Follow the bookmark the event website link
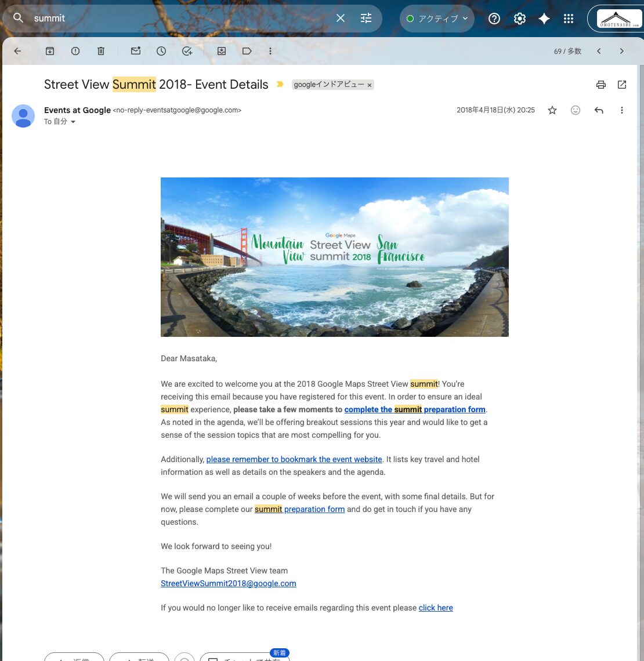This screenshot has width=644, height=661. click(294, 459)
